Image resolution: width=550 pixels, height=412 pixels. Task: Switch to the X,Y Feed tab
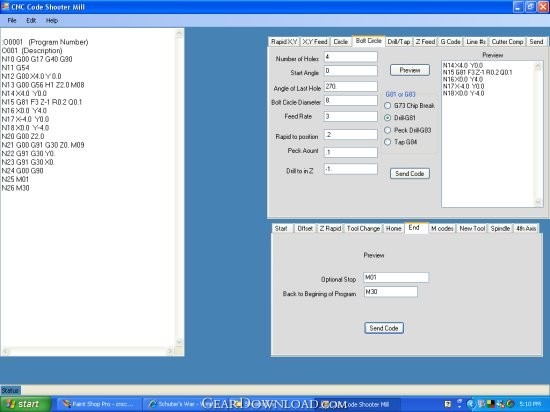[315, 42]
